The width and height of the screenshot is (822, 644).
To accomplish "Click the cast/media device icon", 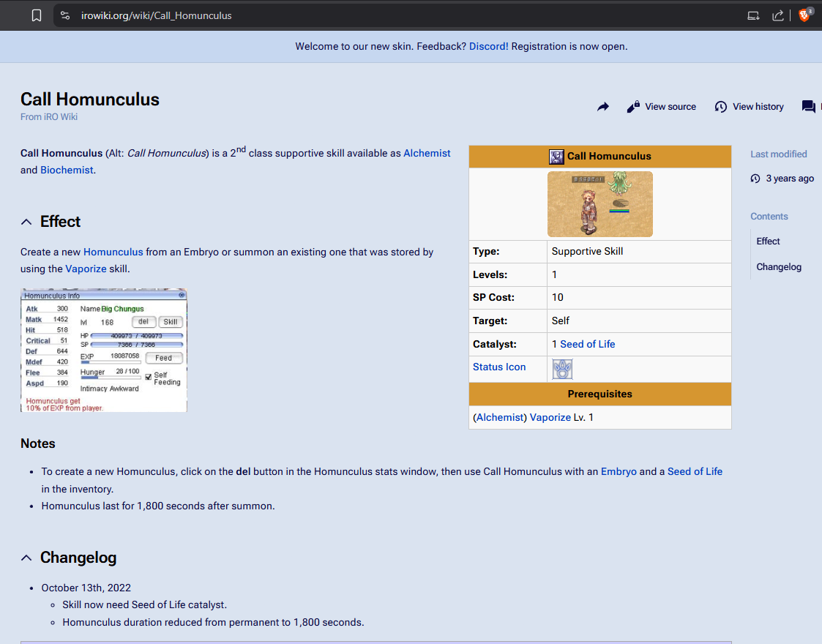I will (x=753, y=15).
